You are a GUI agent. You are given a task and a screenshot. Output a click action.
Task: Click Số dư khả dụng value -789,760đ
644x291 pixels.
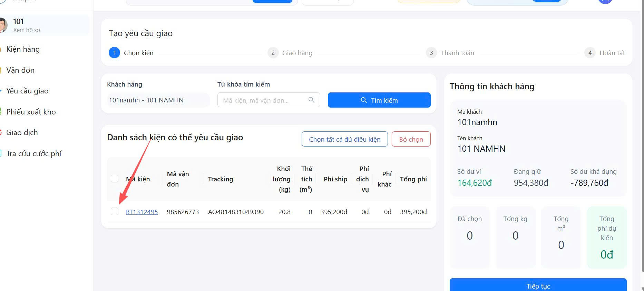click(x=589, y=183)
